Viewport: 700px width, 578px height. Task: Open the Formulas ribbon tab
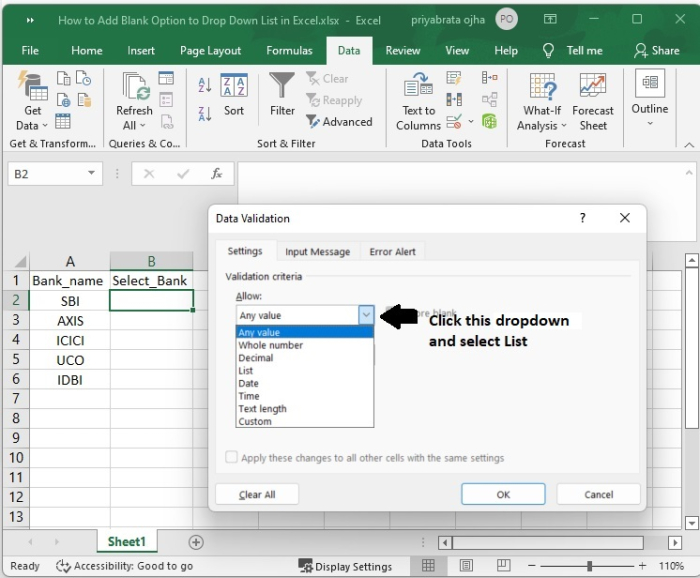coord(289,51)
